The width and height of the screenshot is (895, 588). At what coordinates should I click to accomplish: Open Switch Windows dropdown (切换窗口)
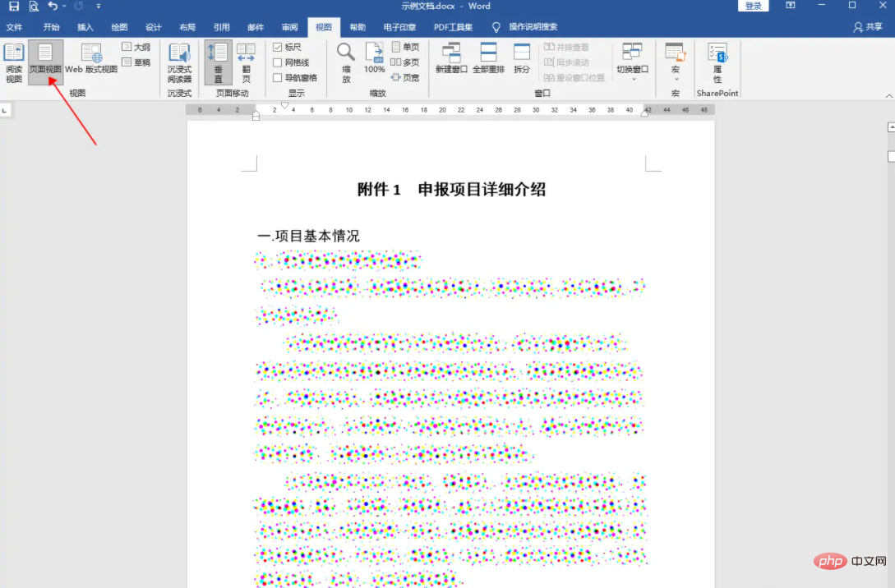tap(633, 62)
